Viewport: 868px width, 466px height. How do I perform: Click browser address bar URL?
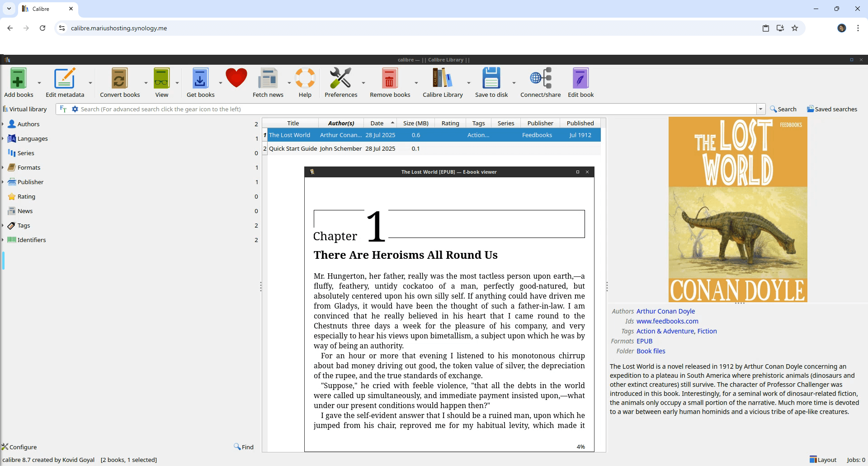[x=119, y=28]
